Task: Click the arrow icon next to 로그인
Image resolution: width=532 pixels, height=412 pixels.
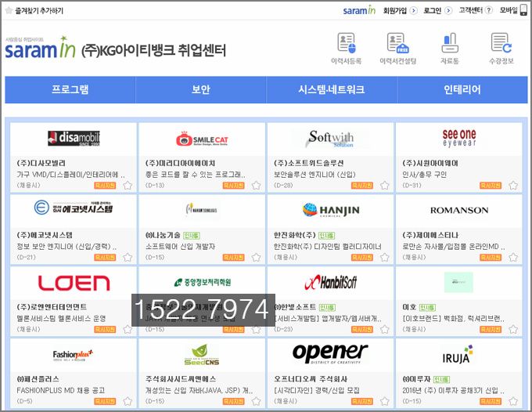Action: (448, 10)
